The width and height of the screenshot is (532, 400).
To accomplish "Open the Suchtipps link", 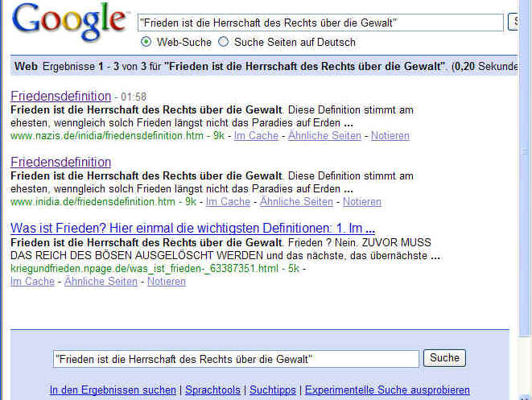I will point(273,390).
